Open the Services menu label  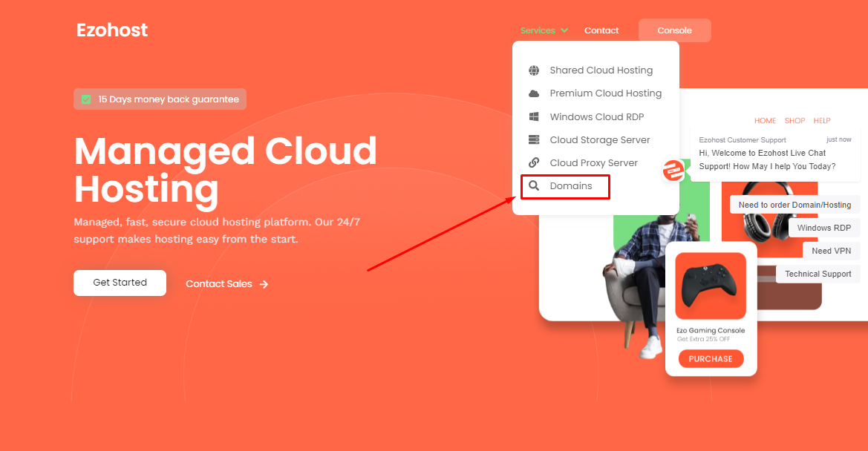click(538, 30)
